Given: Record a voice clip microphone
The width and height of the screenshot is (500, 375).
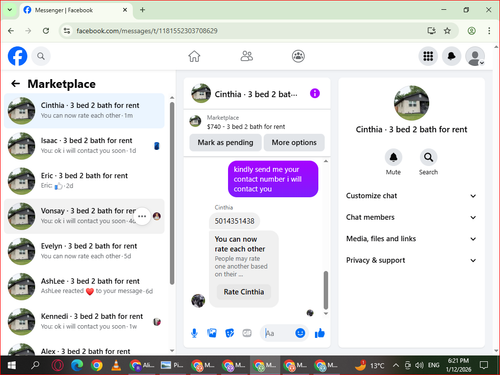Looking at the screenshot, I should pyautogui.click(x=194, y=333).
